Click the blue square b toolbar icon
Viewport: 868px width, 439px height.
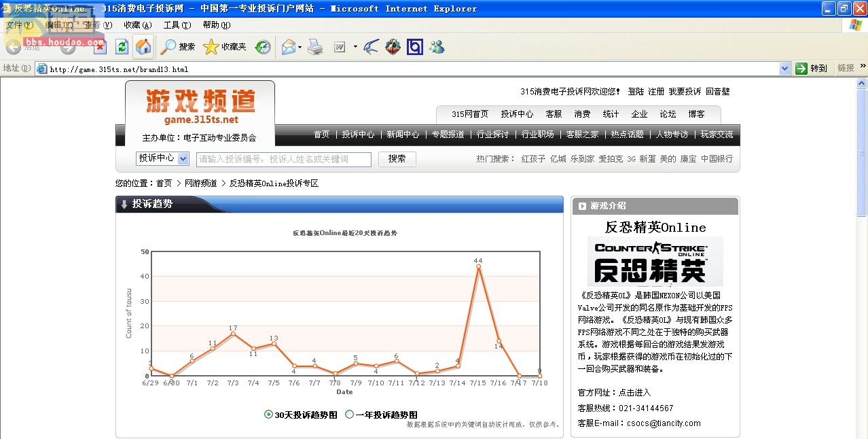[x=414, y=47]
